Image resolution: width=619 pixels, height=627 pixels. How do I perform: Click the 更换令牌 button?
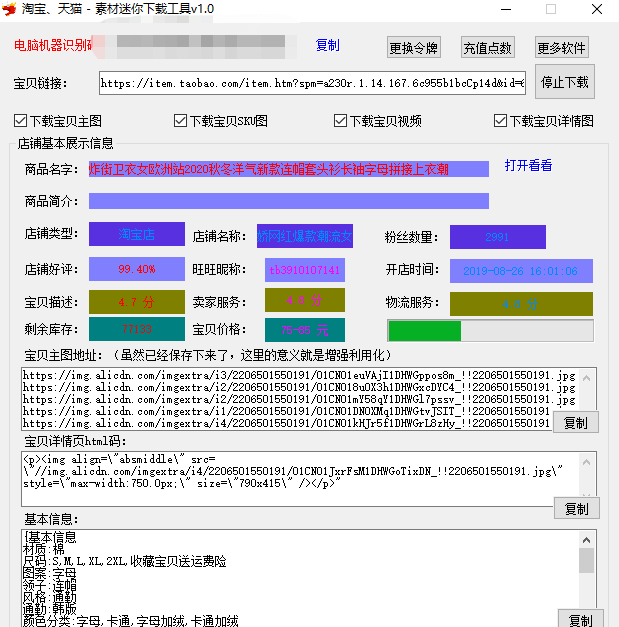413,48
